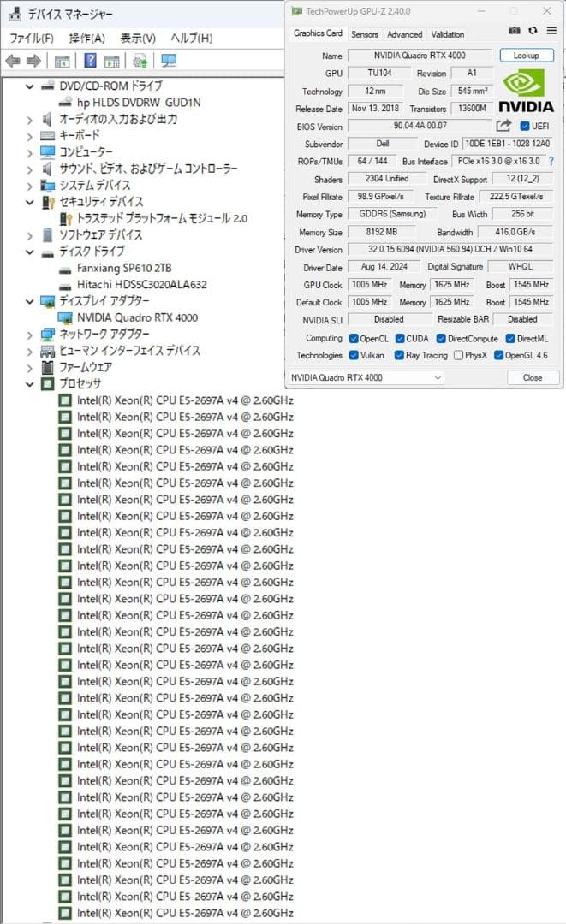Click the Fanxiang SP610 2TB disk icon
Image resolution: width=566 pixels, height=924 pixels.
[65, 269]
